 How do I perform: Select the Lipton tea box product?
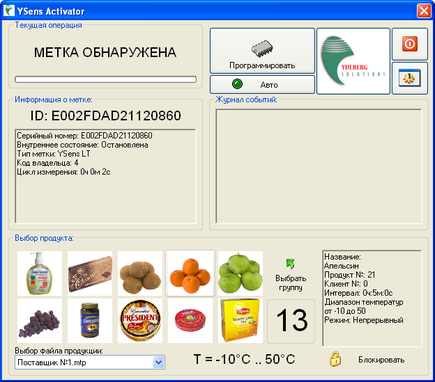[x=240, y=321]
